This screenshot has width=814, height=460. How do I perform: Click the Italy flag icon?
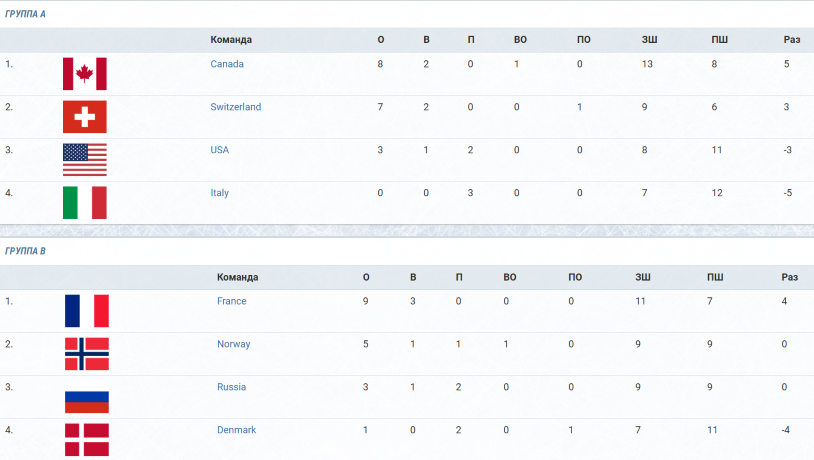click(85, 202)
